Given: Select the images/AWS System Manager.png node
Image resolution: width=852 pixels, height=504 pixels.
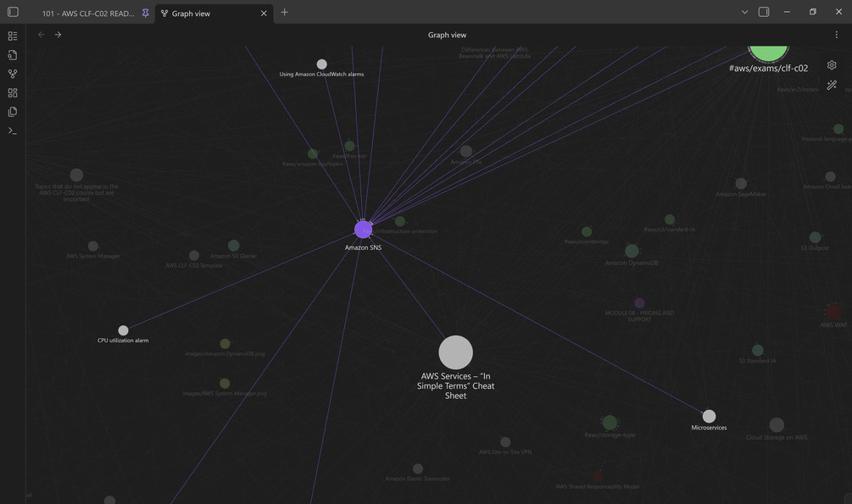Looking at the screenshot, I should (225, 384).
